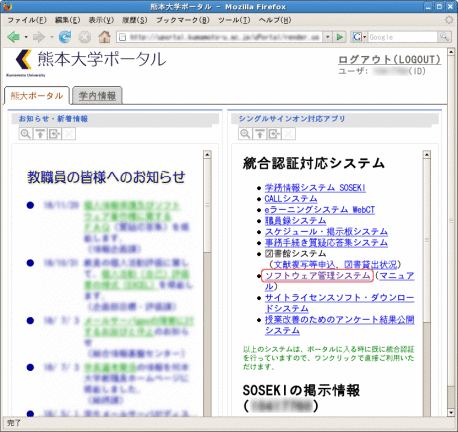The width and height of the screenshot is (458, 432).
Task: Click the 図書館システム list text
Action: [x=295, y=254]
